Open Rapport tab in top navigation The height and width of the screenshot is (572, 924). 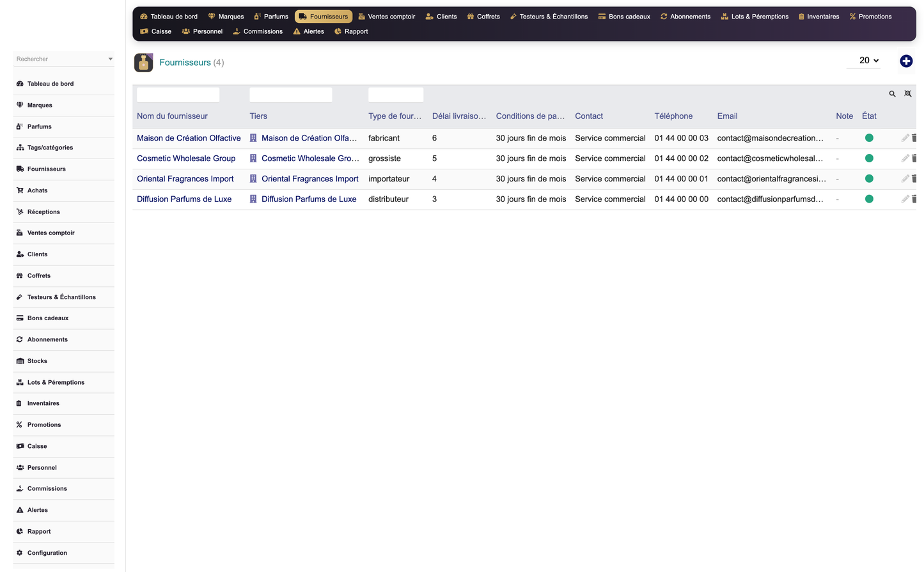click(x=351, y=31)
